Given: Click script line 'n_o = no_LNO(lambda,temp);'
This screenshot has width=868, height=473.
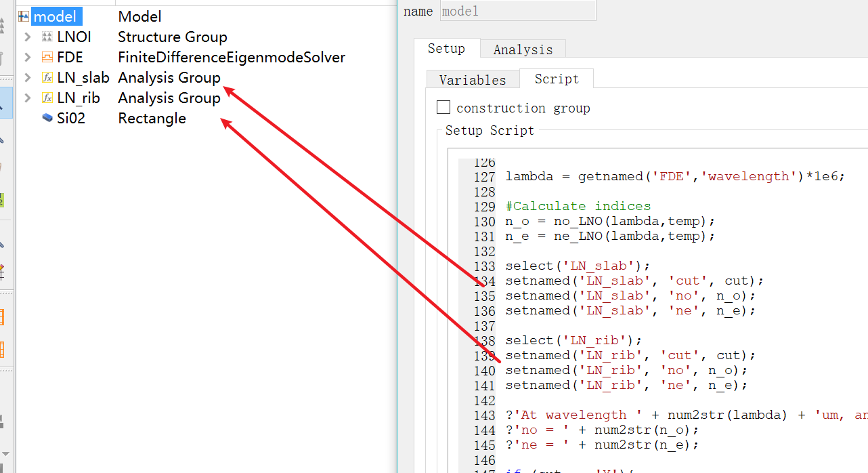Looking at the screenshot, I should coord(610,221).
